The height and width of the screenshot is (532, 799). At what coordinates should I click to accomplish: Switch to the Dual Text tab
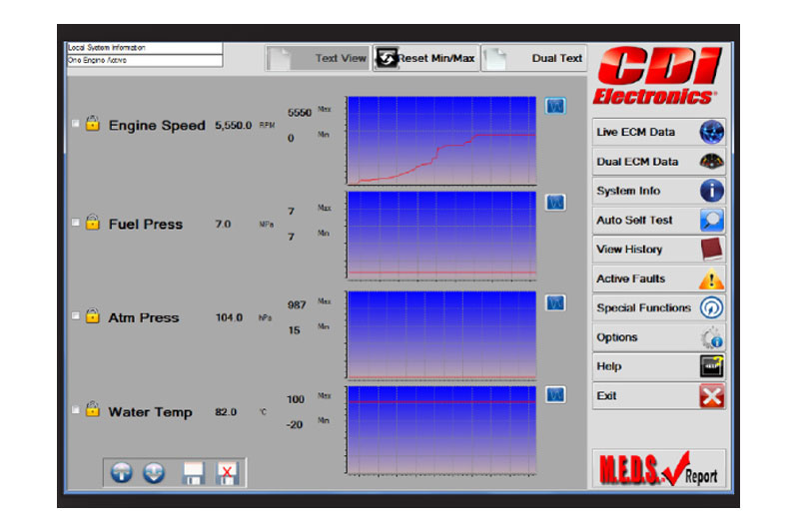(x=534, y=59)
